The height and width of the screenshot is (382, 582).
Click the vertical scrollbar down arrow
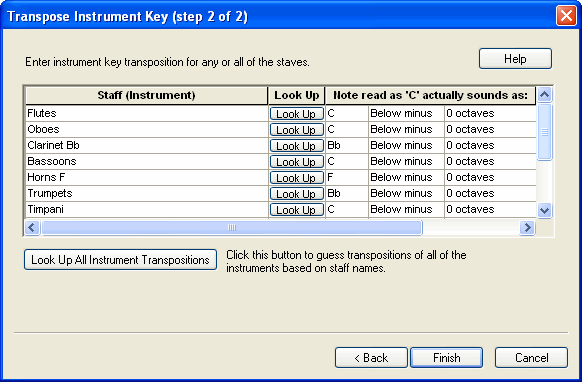coord(545,210)
